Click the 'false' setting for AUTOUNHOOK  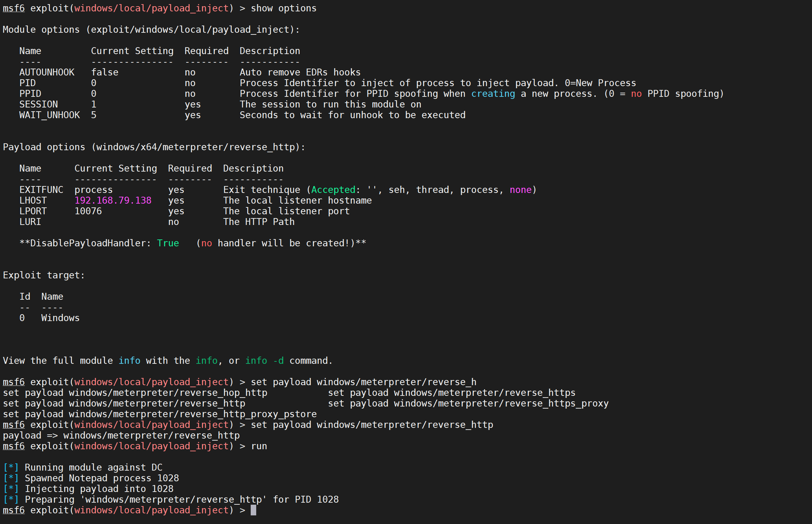tap(105, 72)
